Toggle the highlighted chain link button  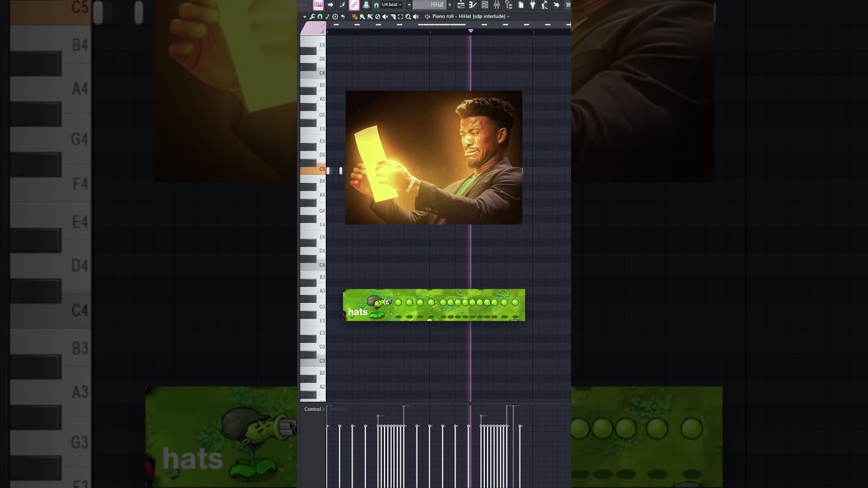coord(354,5)
